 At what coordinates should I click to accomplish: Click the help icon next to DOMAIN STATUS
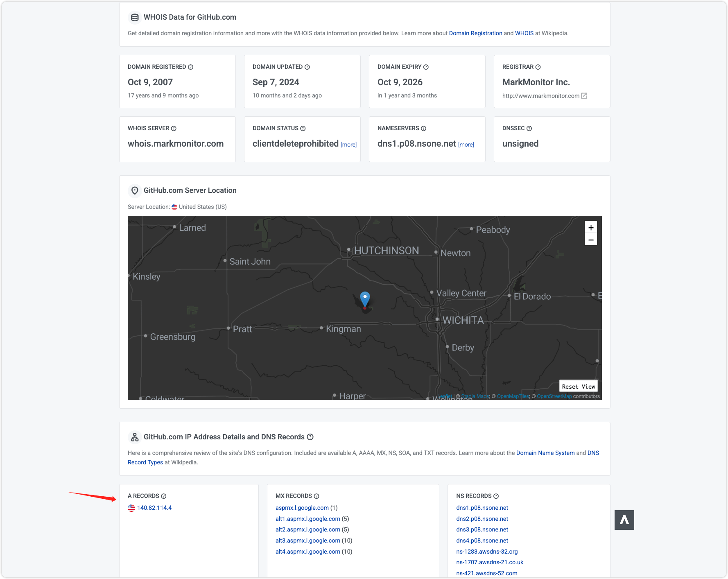pos(303,129)
